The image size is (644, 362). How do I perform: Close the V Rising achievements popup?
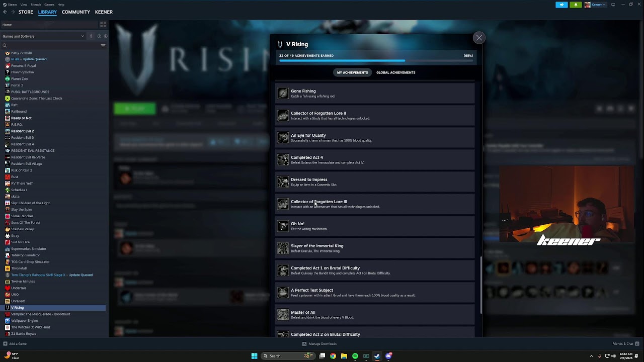479,38
